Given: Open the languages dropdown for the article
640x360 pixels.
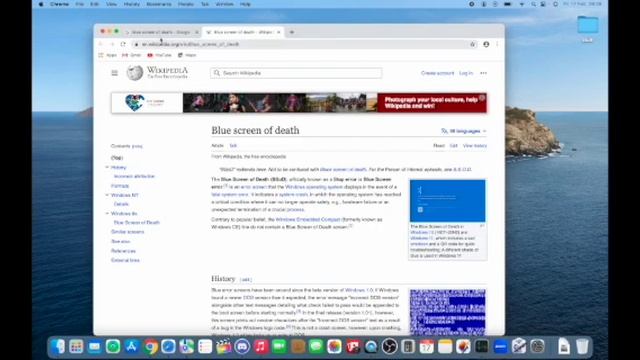Looking at the screenshot, I should 464,131.
